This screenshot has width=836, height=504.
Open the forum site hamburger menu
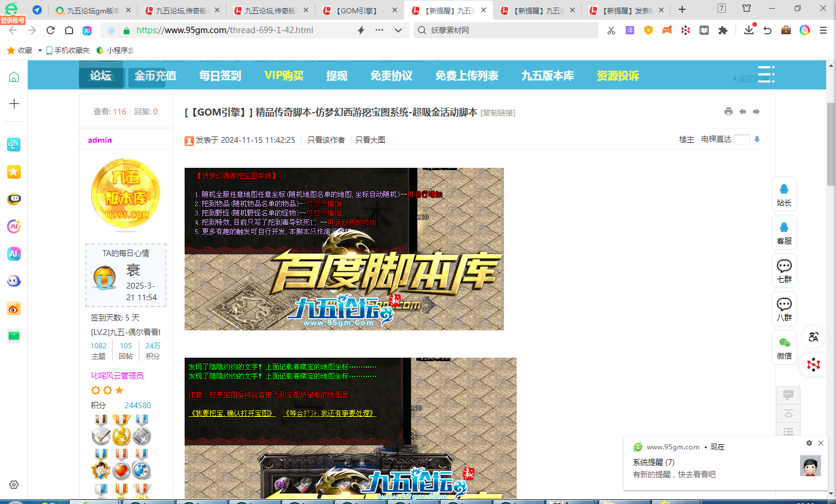pos(766,74)
